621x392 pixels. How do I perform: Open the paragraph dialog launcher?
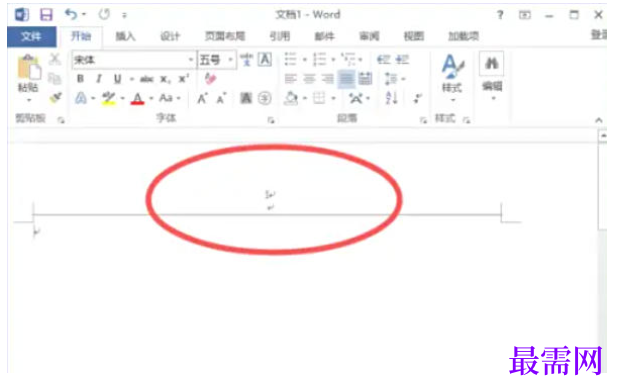[x=423, y=120]
